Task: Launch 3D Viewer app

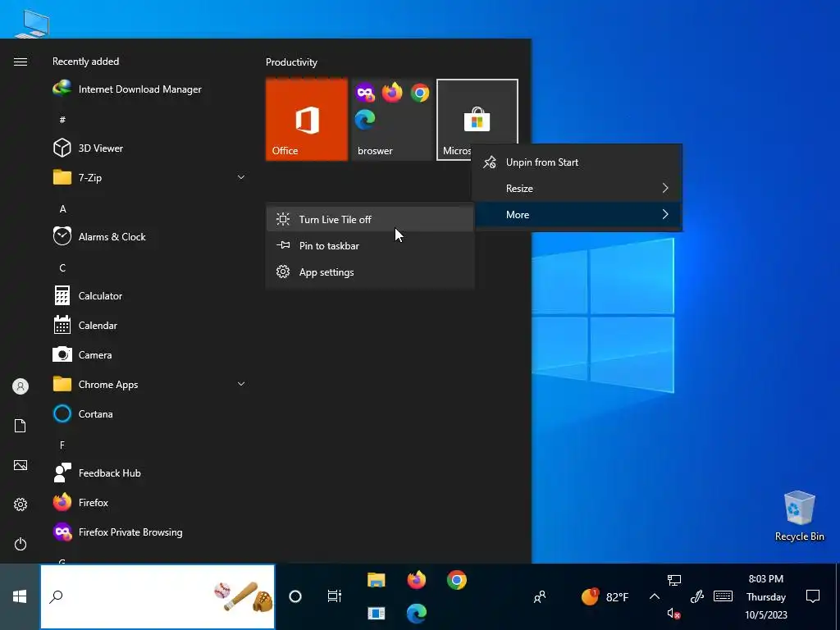Action: (x=89, y=148)
